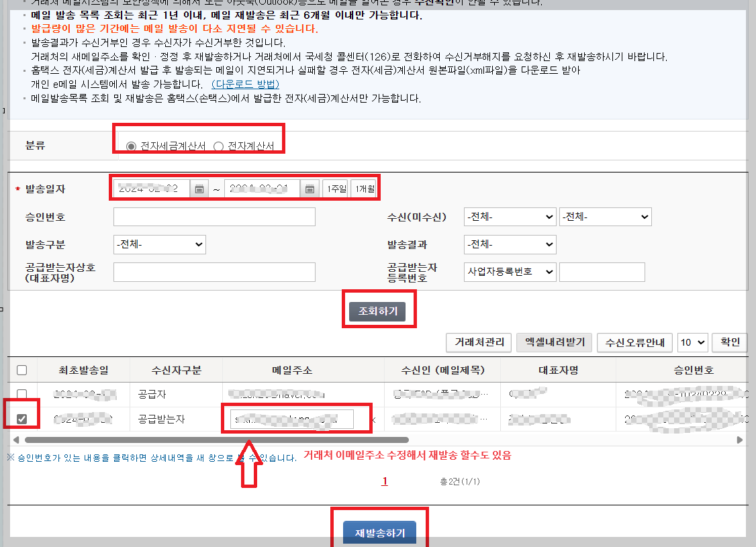Click 대표자명 column header

coord(558,370)
